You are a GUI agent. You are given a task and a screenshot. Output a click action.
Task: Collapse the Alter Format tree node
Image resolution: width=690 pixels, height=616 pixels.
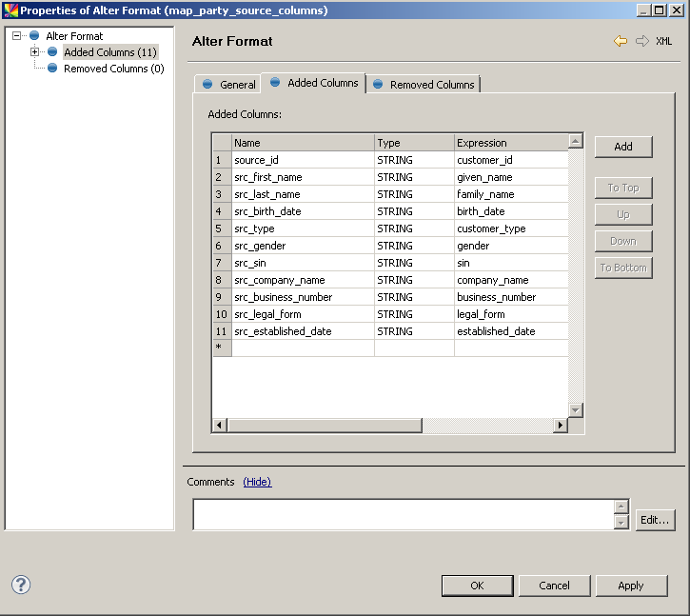coord(17,36)
